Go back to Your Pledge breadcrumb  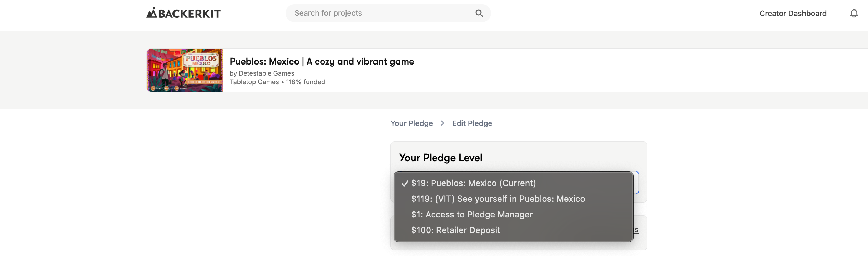[x=412, y=123]
